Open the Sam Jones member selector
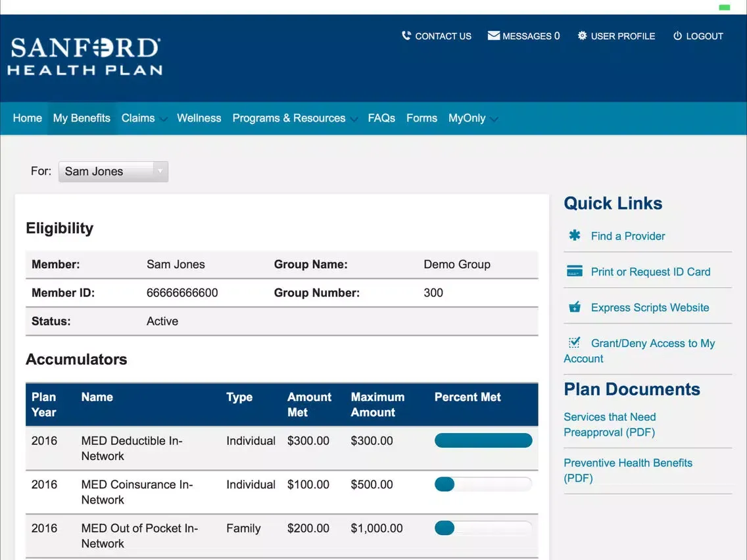 (x=113, y=172)
